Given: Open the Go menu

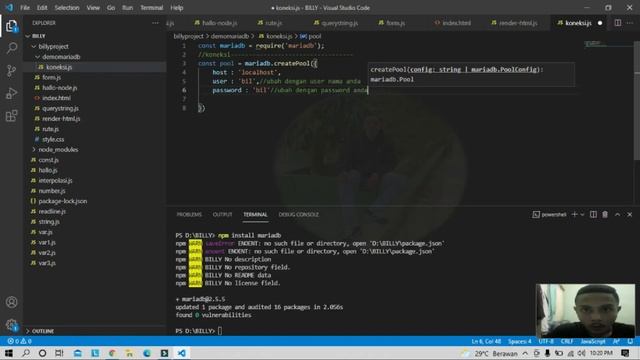Looking at the screenshot, I should pyautogui.click(x=111, y=8).
